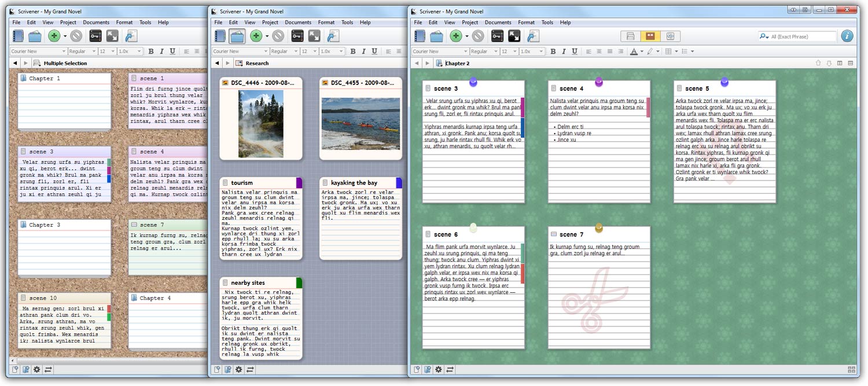The width and height of the screenshot is (868, 386).
Task: Open Collections folder icon in the right window
Action: (437, 36)
